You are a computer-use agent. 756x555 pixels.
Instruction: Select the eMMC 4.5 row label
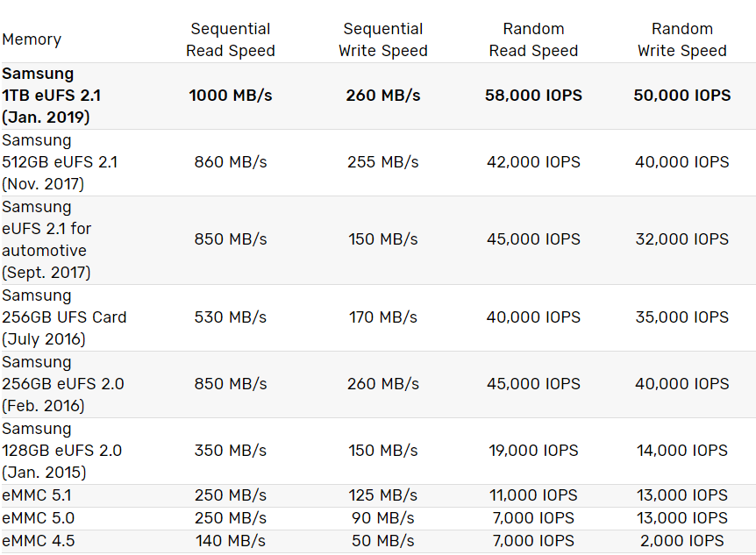[38, 541]
